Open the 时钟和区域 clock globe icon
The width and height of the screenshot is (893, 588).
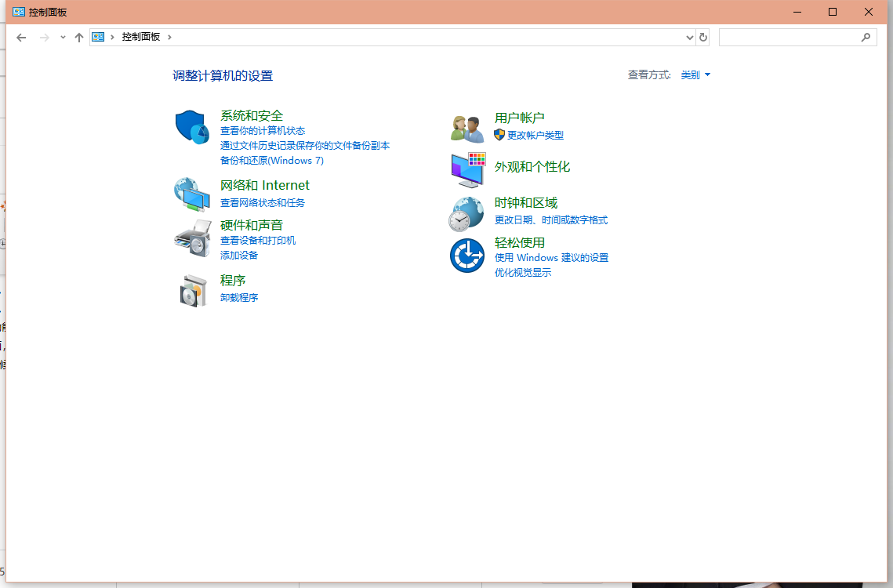pos(466,214)
